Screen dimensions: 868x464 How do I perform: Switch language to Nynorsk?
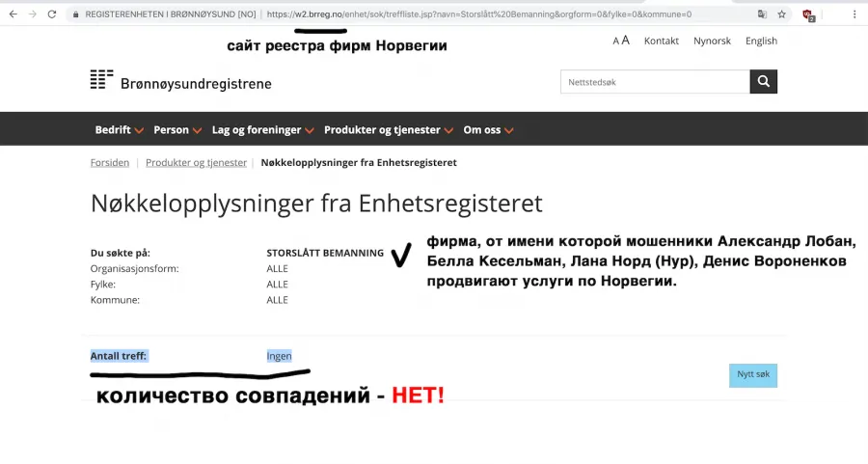click(x=713, y=41)
